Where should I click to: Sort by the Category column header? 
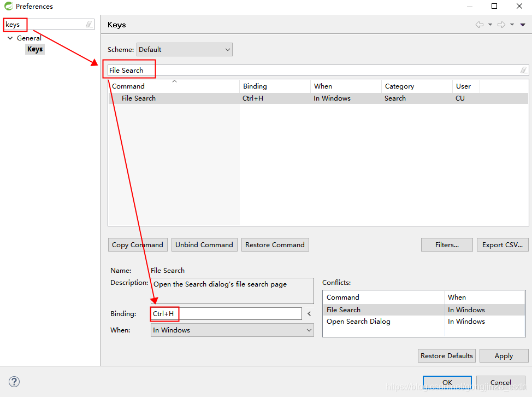pyautogui.click(x=417, y=86)
